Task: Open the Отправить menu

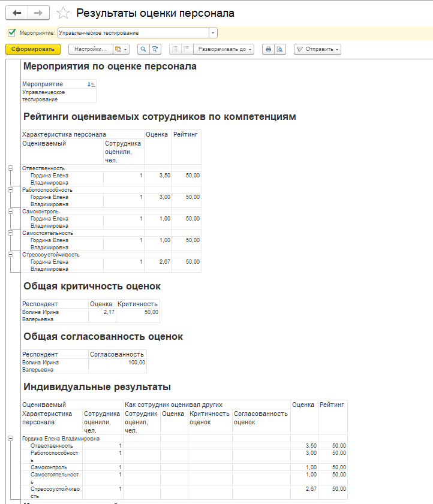Action: pos(317,49)
